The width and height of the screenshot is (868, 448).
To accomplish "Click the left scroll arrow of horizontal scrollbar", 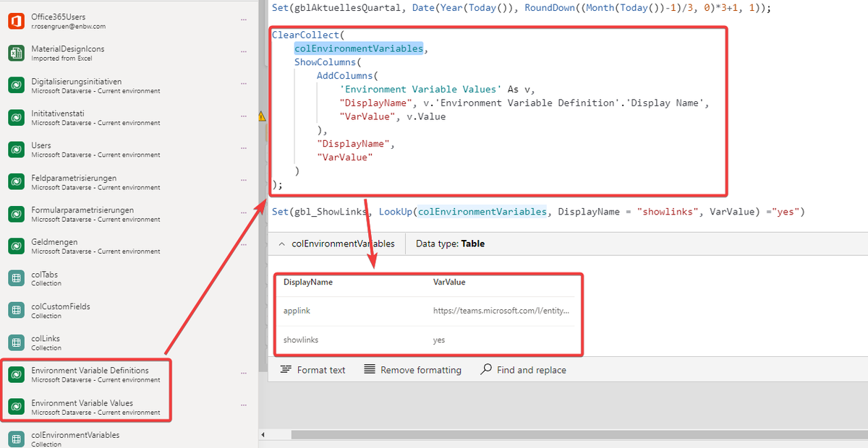I will 263,435.
